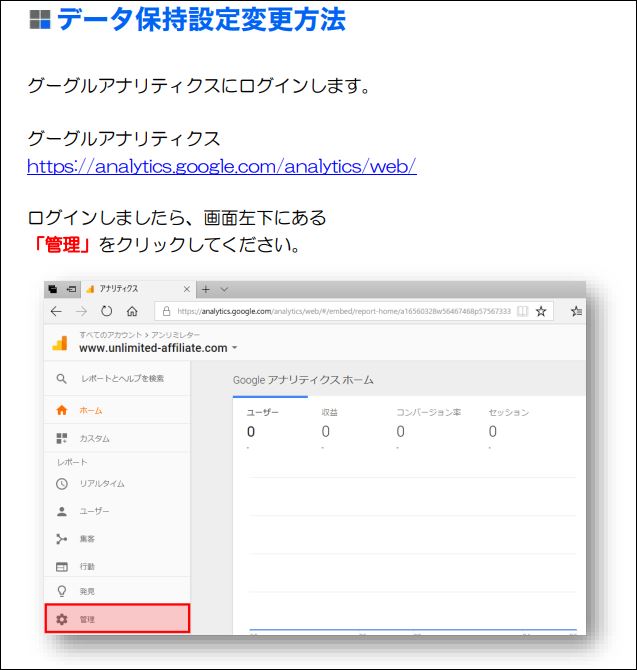Click the ユーザー person icon

pos(62,511)
